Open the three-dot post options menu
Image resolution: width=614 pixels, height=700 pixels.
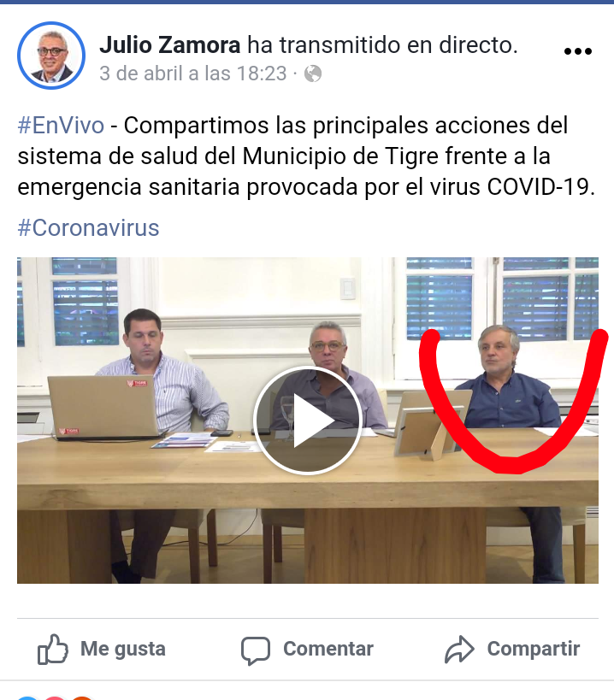pyautogui.click(x=578, y=51)
